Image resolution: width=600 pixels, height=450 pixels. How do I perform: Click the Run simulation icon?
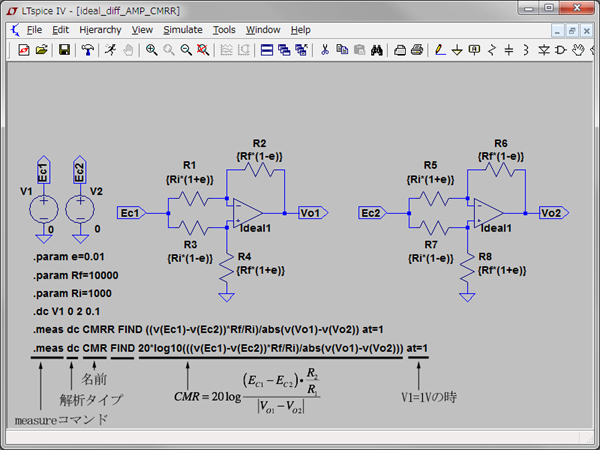(112, 49)
